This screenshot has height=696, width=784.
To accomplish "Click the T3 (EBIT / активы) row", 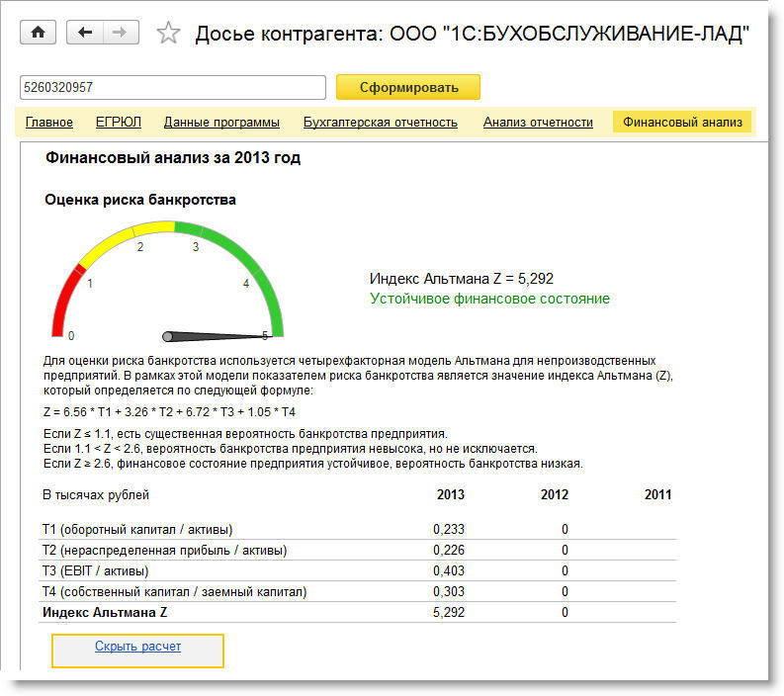I will pos(95,570).
